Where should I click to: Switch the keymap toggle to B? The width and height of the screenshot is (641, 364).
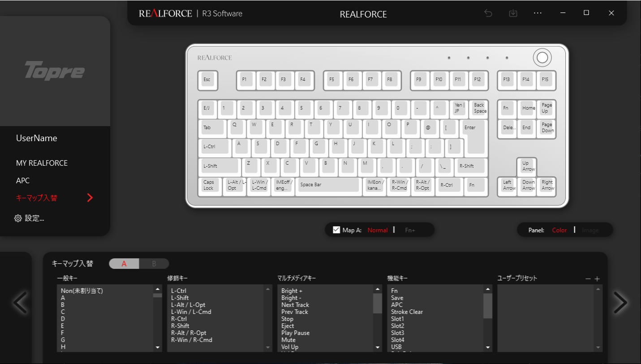(154, 264)
